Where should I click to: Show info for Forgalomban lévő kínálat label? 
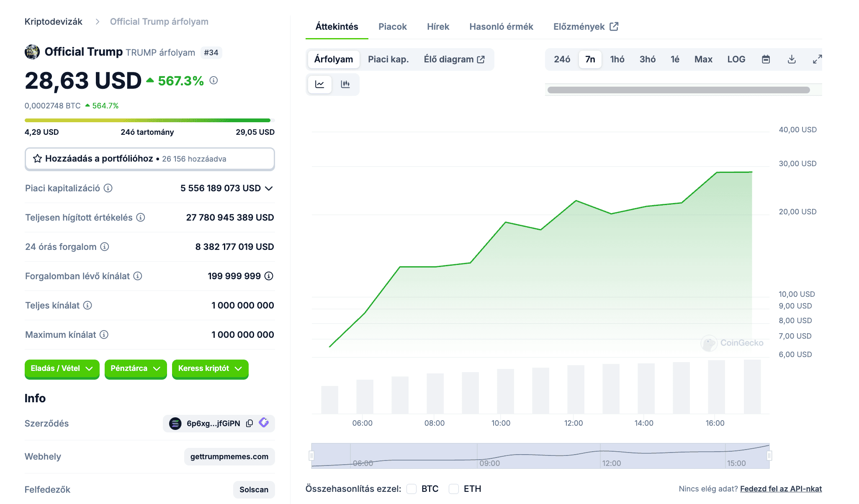tap(138, 276)
